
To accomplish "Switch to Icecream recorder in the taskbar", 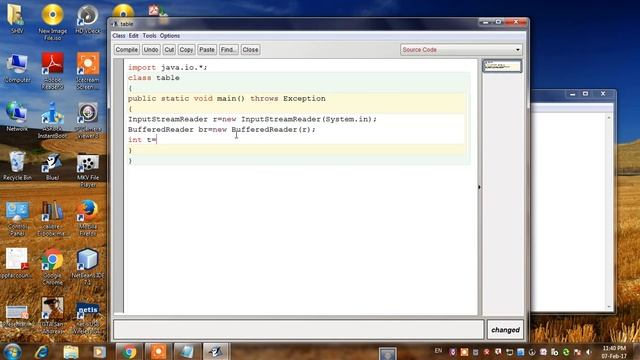I will pos(158,352).
